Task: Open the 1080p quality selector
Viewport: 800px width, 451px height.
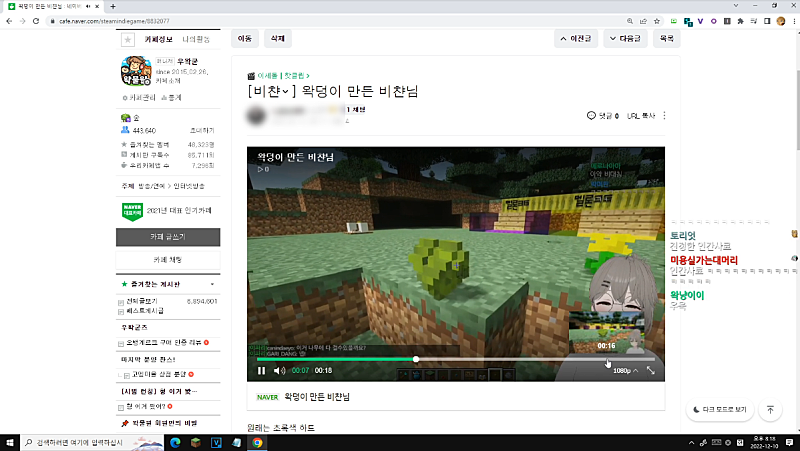Action: tap(626, 371)
